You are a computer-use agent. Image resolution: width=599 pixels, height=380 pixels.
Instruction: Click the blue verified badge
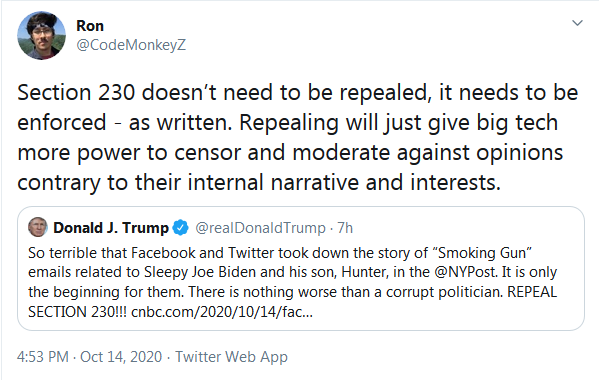(x=180, y=228)
